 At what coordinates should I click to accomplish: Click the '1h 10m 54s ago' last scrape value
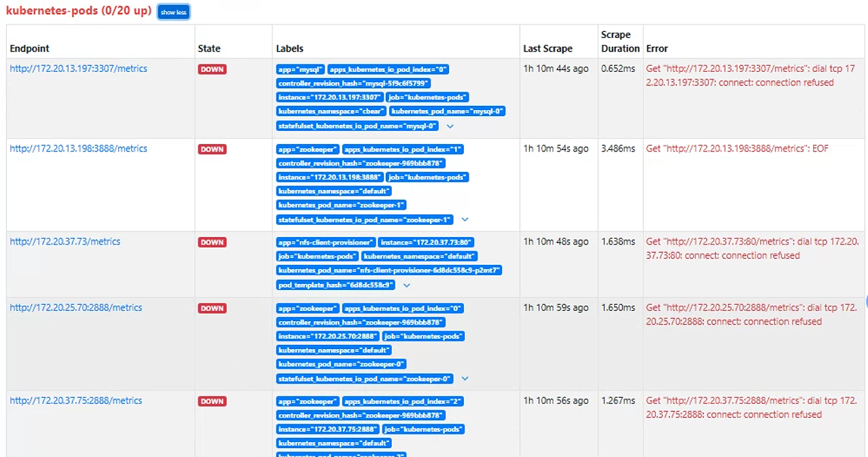[556, 148]
